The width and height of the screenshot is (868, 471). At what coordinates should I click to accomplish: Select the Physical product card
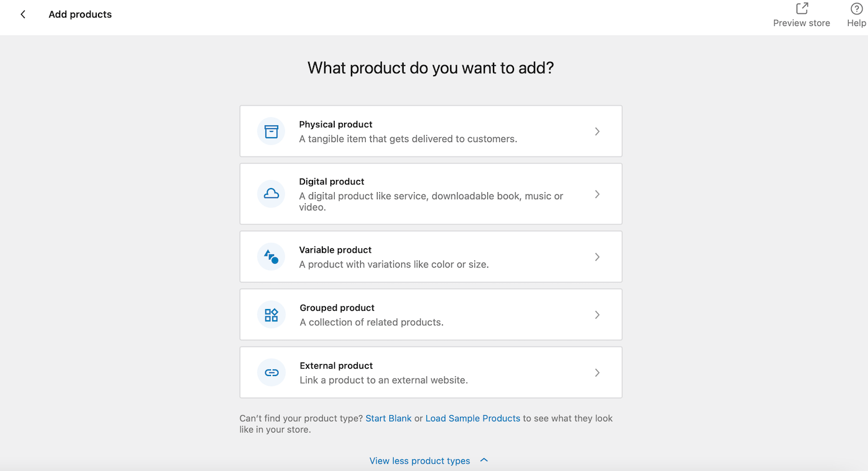(x=431, y=131)
